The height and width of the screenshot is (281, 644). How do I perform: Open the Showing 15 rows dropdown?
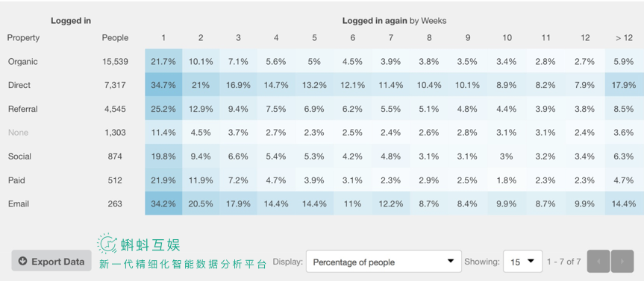[522, 262]
